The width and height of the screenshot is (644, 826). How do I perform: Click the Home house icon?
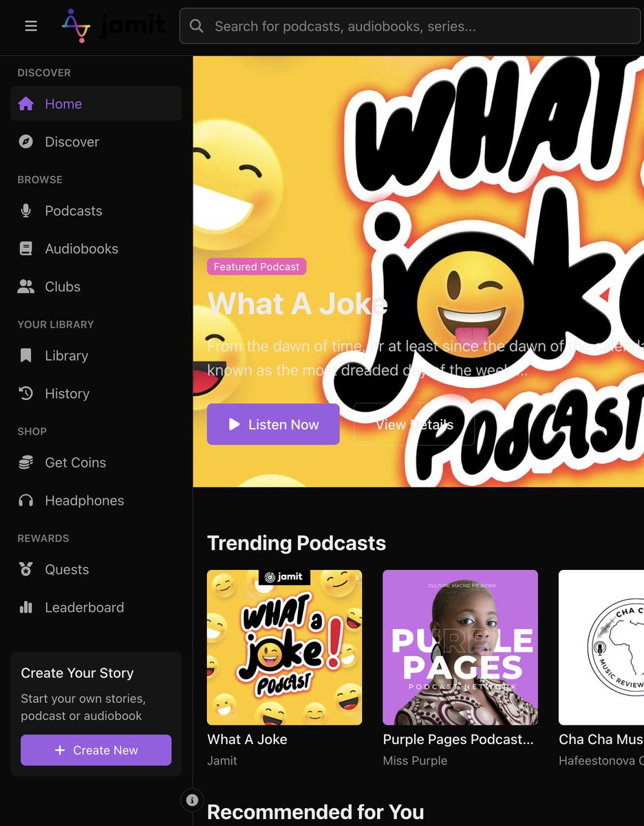tap(26, 104)
